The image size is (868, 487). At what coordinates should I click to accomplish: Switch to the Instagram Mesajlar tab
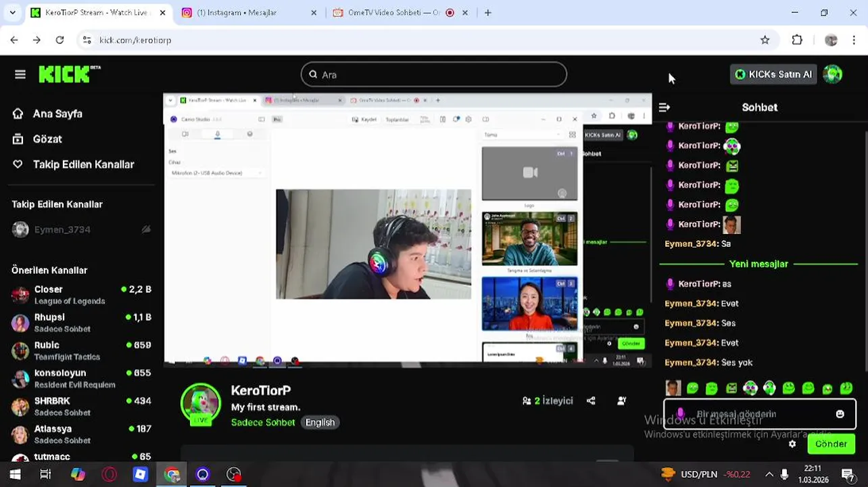click(x=237, y=12)
